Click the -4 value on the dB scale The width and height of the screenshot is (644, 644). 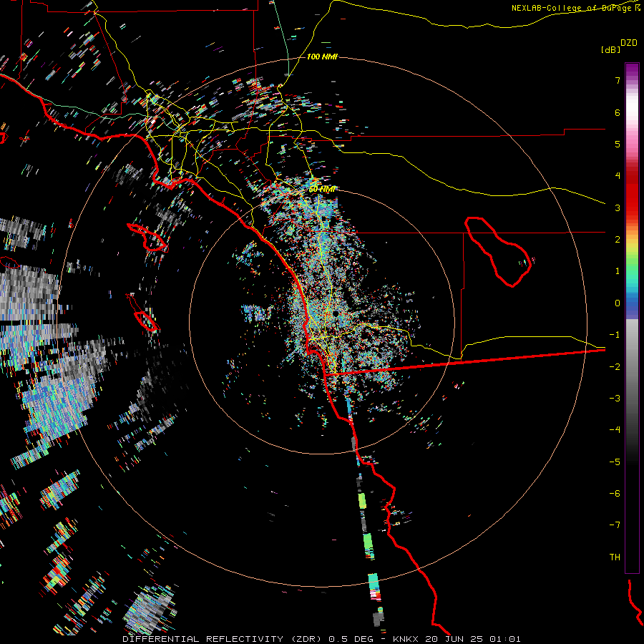615,430
